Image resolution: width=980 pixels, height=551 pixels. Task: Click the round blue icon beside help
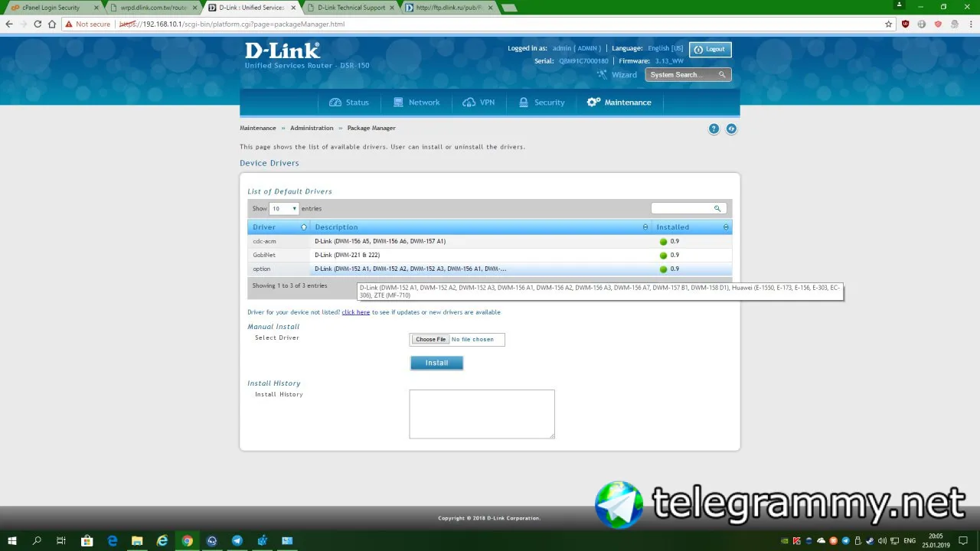click(x=731, y=129)
